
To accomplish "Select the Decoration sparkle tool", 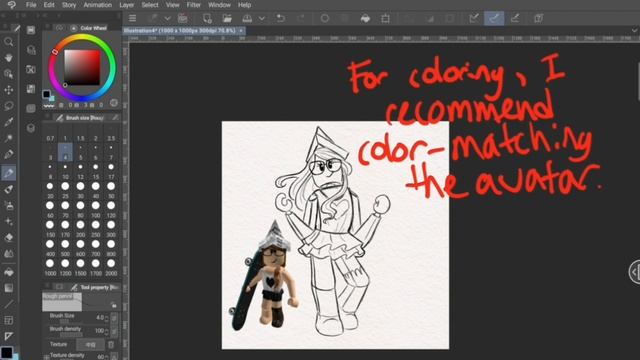I will coord(9,221).
